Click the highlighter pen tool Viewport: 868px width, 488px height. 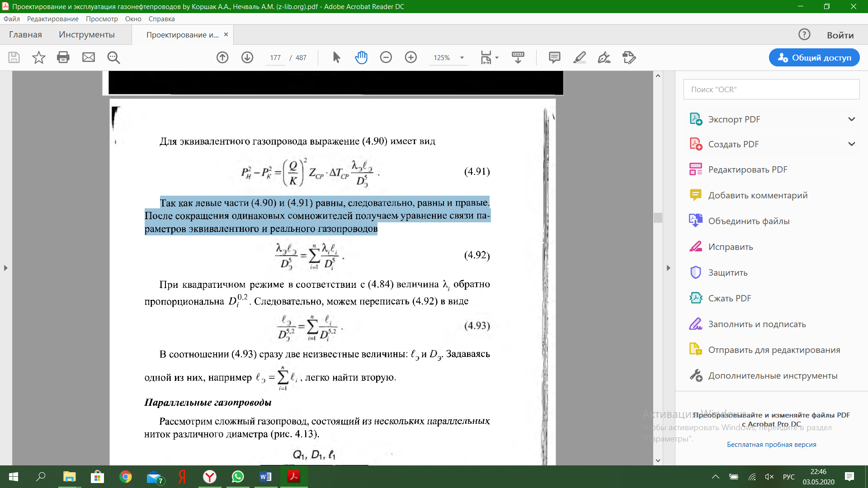(x=580, y=57)
